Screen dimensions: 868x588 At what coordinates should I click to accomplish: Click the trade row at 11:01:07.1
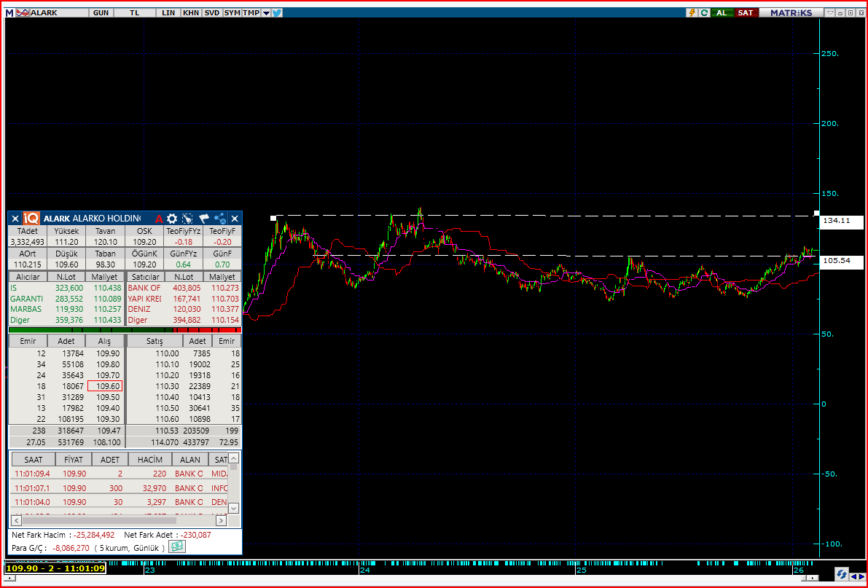point(119,488)
